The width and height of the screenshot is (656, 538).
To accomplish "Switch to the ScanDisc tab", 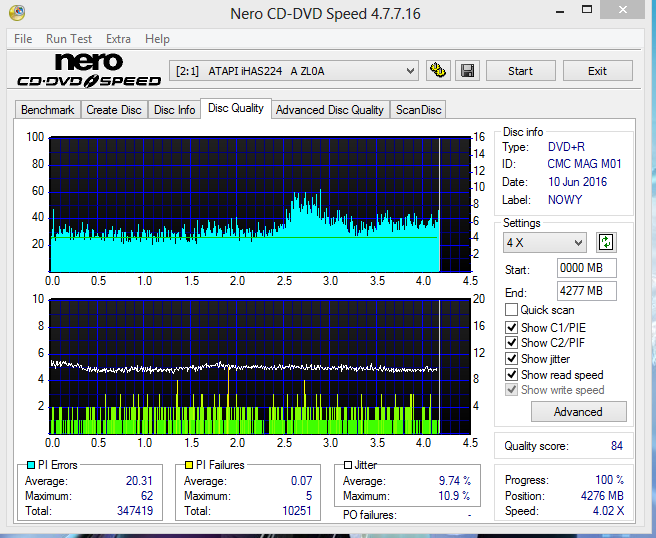I will (x=418, y=110).
